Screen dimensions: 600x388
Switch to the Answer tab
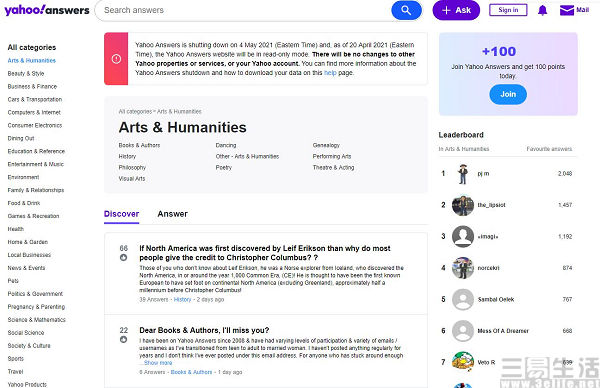(173, 214)
